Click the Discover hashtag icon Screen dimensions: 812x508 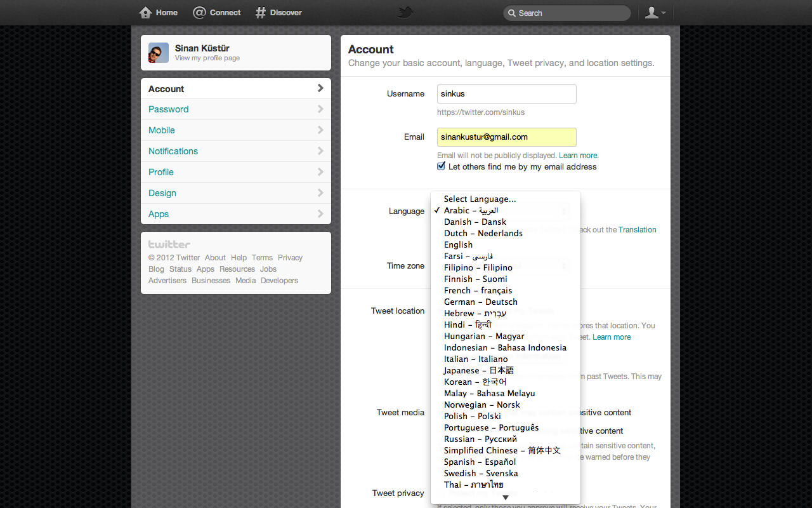261,13
